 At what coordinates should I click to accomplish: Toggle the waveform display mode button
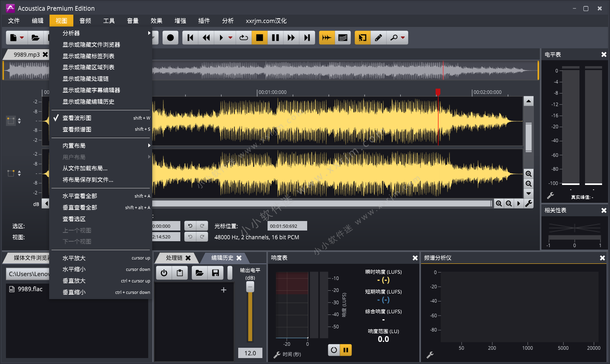(x=327, y=38)
